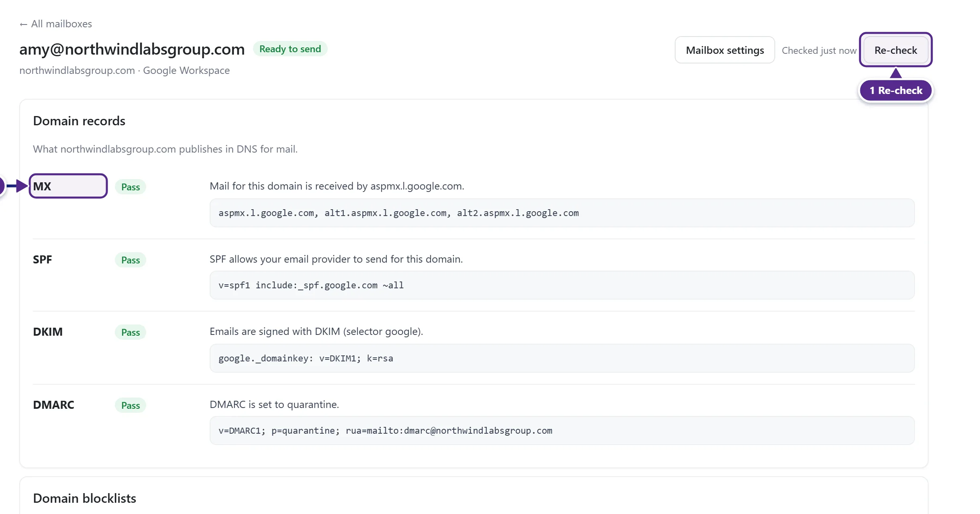Click the v=DMARC1 record value box
The height and width of the screenshot is (514, 980).
click(562, 430)
